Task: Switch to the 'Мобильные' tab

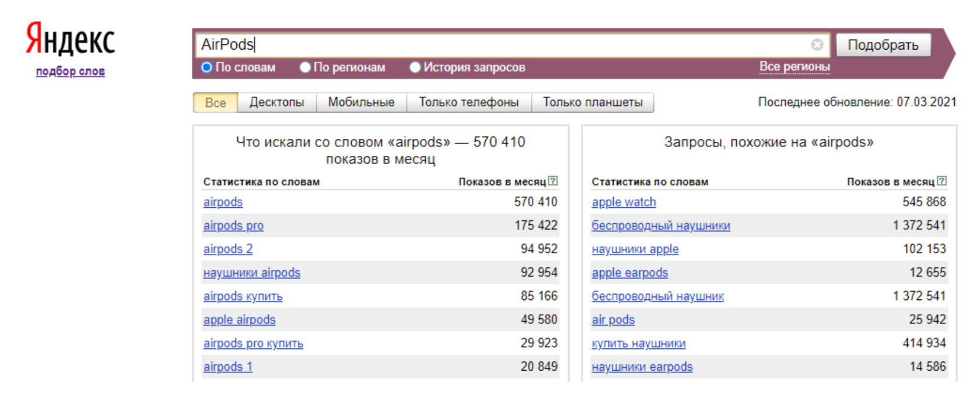Action: 361,102
